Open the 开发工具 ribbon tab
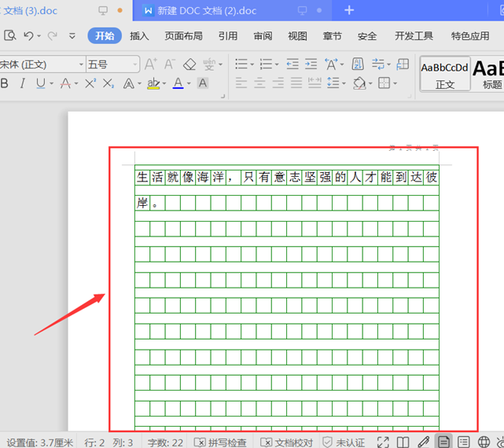The width and height of the screenshot is (504, 448). click(414, 35)
